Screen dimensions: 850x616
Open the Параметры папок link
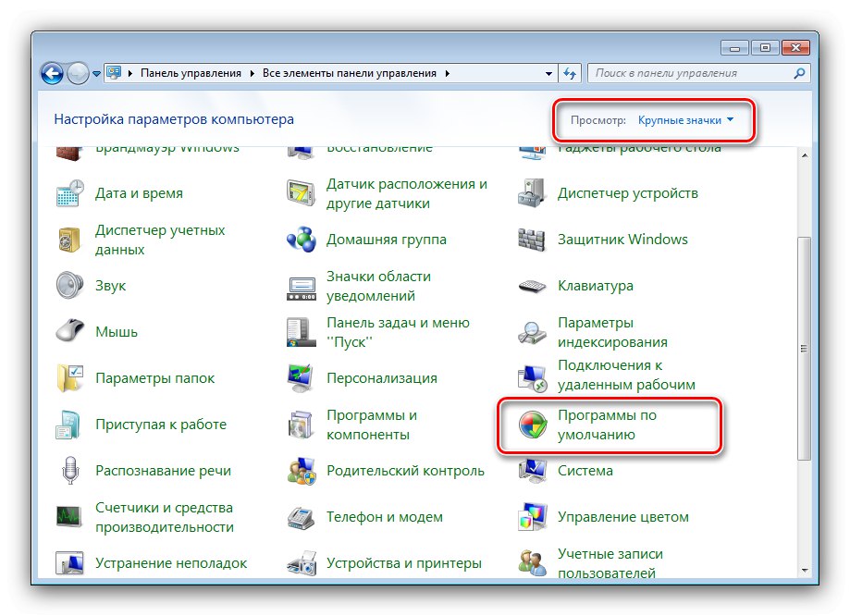155,378
